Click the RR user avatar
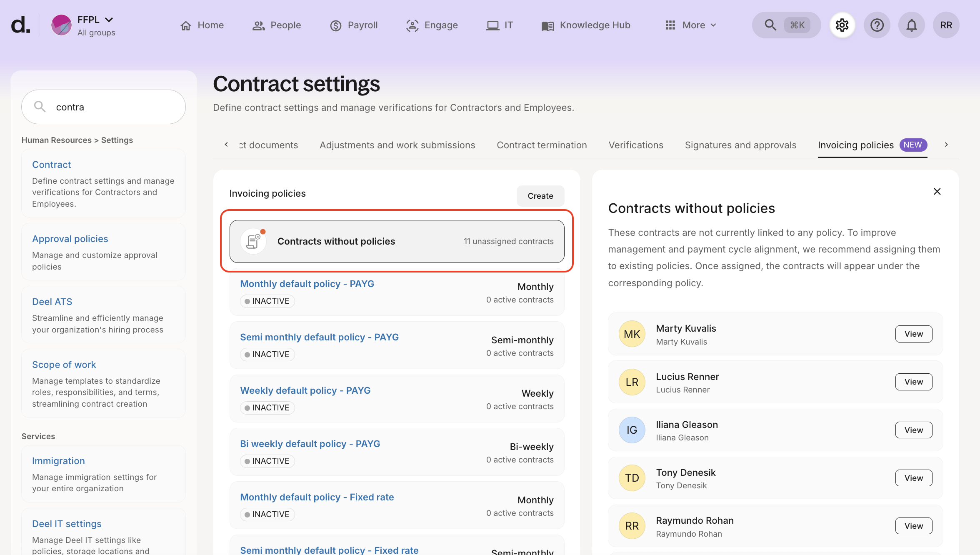The image size is (980, 555). click(946, 25)
